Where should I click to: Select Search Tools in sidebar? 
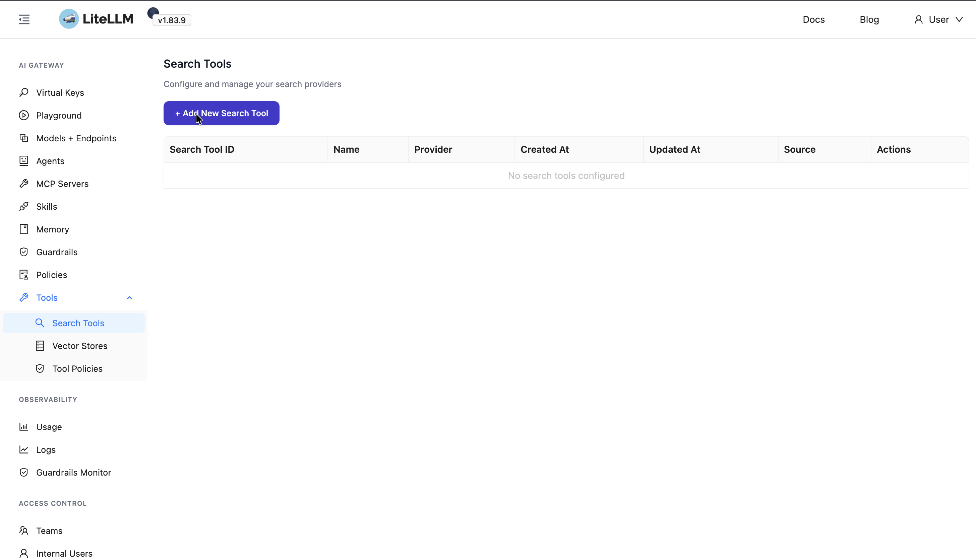78,323
